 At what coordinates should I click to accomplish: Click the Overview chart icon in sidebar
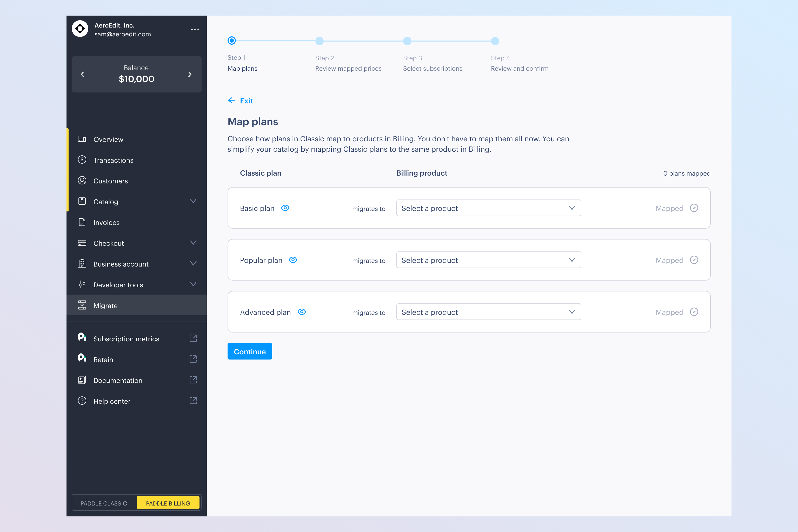click(82, 139)
